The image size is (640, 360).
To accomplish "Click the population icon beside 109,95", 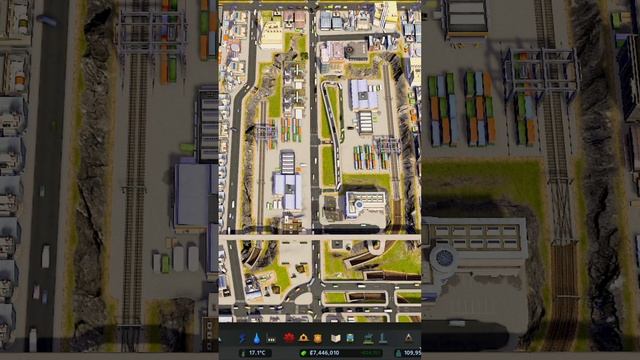I will [x=398, y=353].
